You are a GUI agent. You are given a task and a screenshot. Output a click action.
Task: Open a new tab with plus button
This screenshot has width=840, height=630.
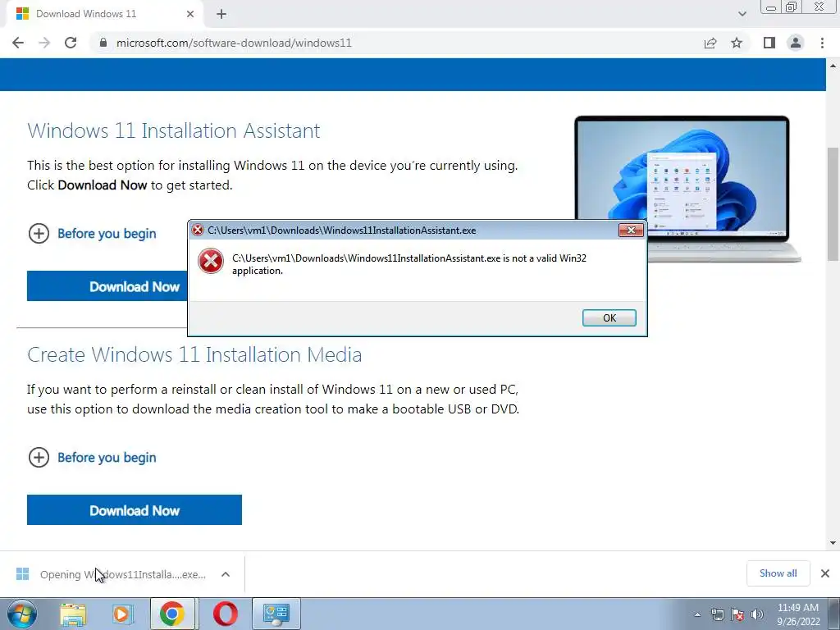221,14
